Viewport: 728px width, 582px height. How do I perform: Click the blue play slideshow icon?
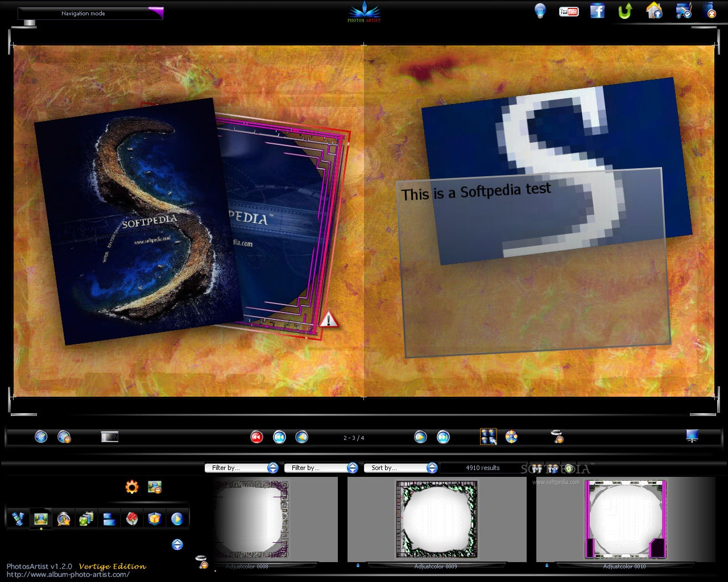pos(177,518)
